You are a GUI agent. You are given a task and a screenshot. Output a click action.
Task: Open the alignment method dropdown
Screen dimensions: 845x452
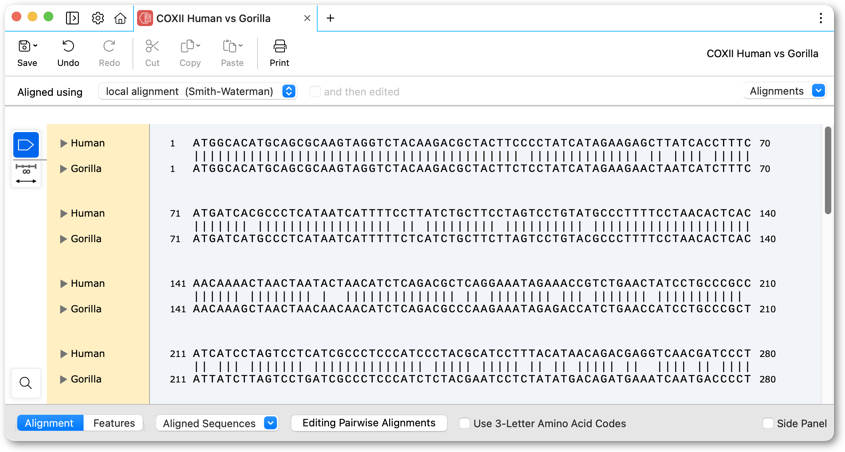coord(197,92)
